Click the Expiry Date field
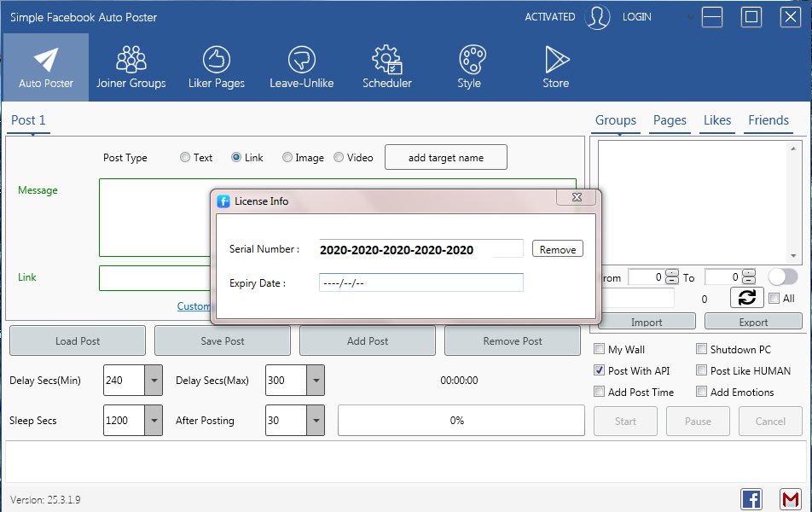This screenshot has width=812, height=512. [421, 282]
